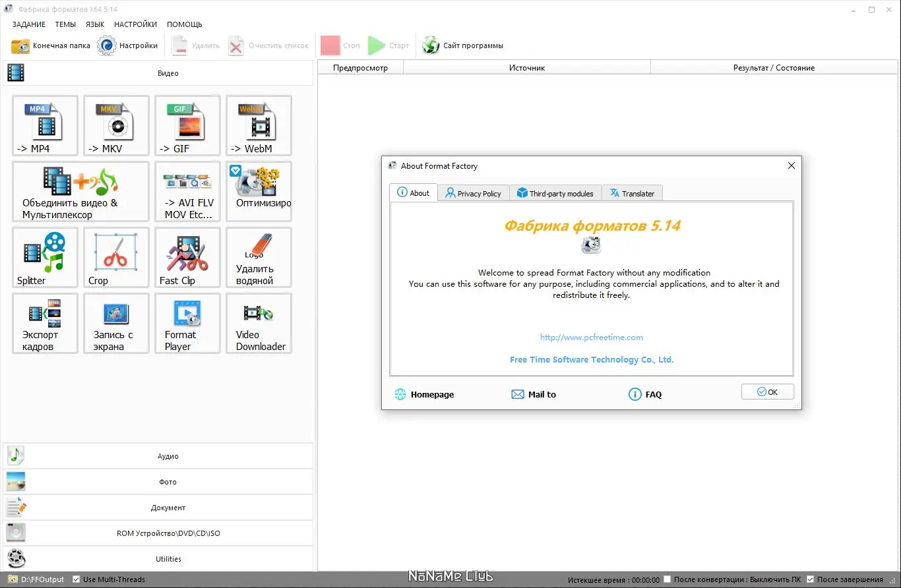Switch to the Translater tab
901x588 pixels.
point(632,193)
